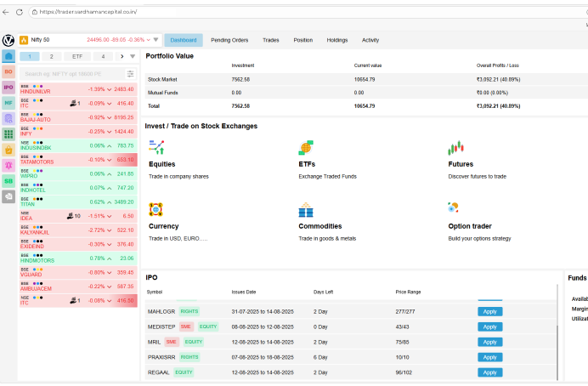Screen dimensions: 588x386
Task: Open the watchlist options dropdown arrow
Action: pyautogui.click(x=132, y=56)
